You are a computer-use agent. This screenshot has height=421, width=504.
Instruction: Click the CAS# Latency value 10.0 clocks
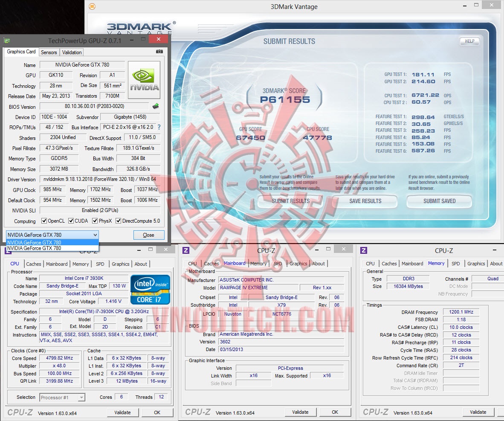coord(461,327)
